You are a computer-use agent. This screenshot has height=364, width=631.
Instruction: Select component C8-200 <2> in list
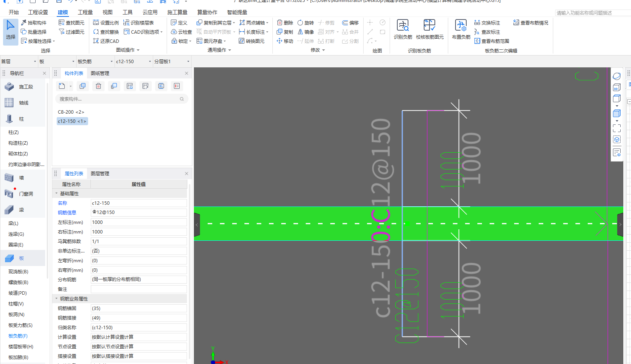71,112
